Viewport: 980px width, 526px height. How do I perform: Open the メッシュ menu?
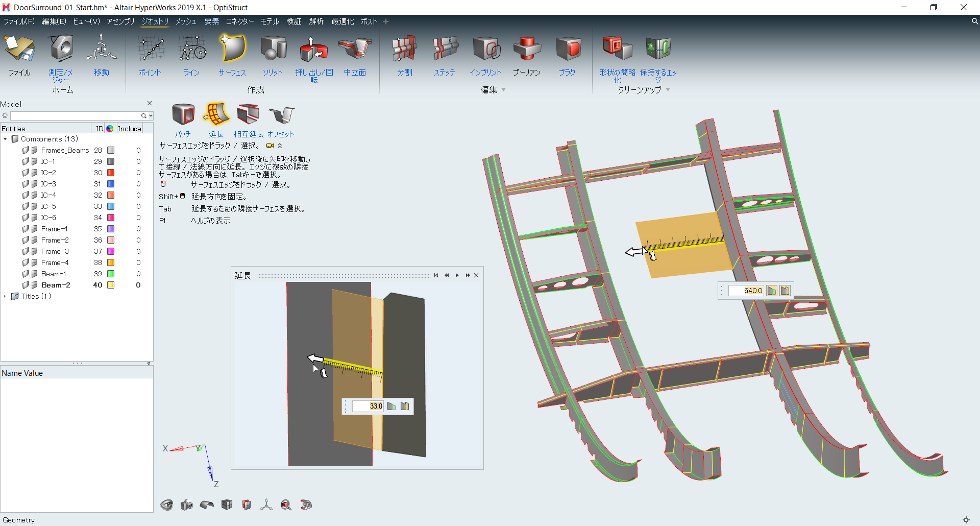[x=185, y=21]
